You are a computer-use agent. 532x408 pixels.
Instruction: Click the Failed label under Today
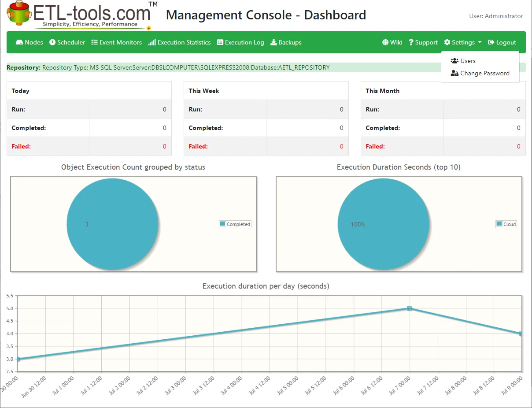click(21, 146)
